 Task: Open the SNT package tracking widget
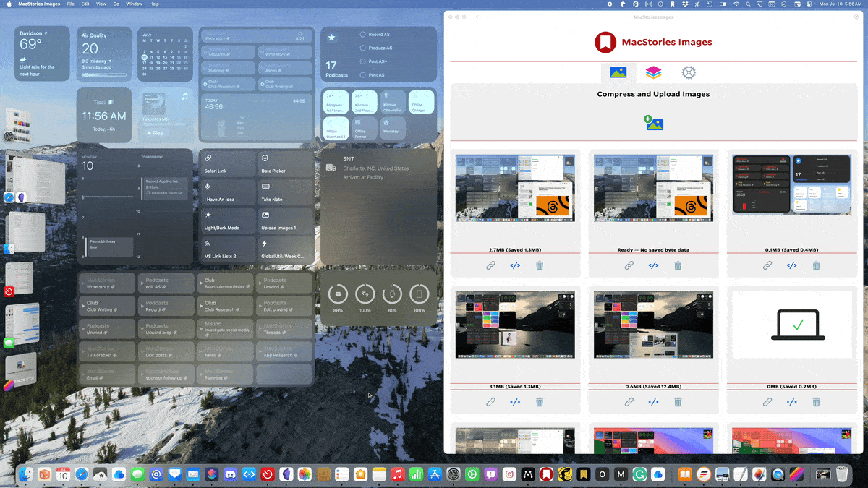click(x=378, y=206)
